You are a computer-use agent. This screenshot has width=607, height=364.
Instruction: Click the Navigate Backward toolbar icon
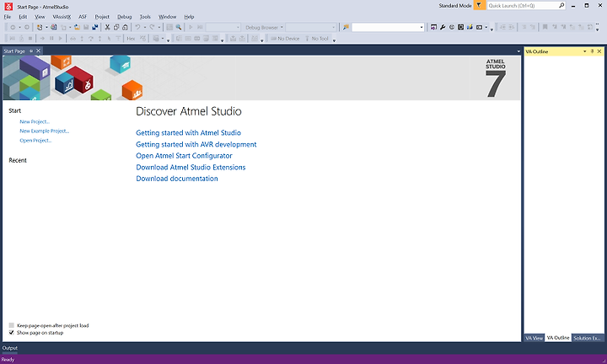click(13, 28)
